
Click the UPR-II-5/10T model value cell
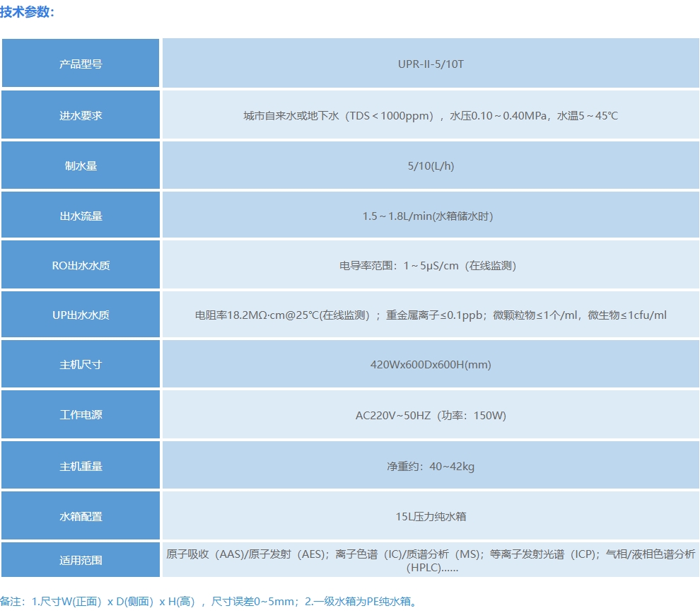click(x=430, y=64)
